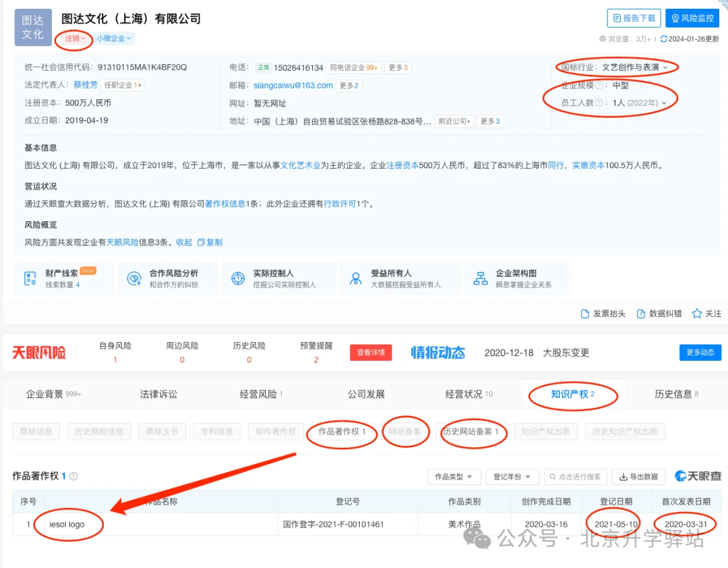Click the 更多动态 button
The width and height of the screenshot is (728, 568).
coord(700,352)
